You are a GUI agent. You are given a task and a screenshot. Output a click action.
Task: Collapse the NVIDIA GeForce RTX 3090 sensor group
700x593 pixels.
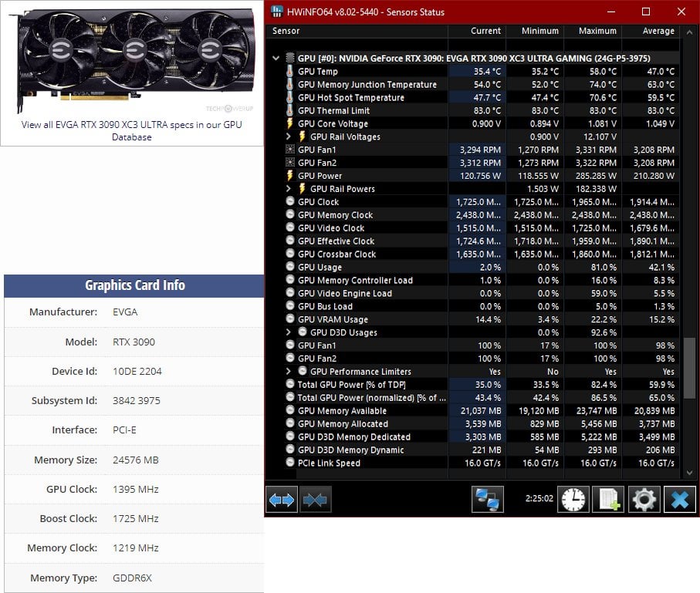276,58
